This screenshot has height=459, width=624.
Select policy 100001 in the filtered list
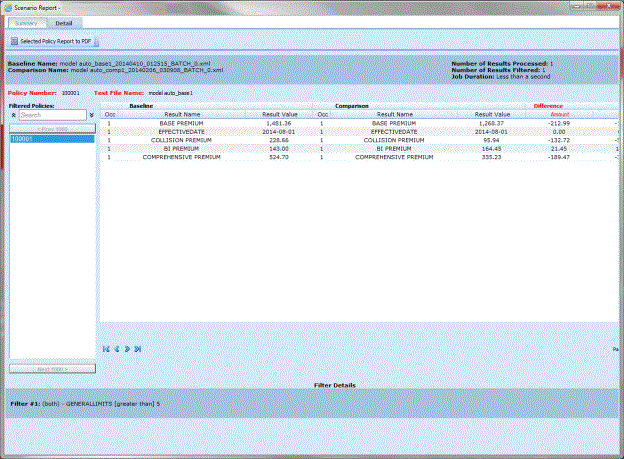coord(52,139)
